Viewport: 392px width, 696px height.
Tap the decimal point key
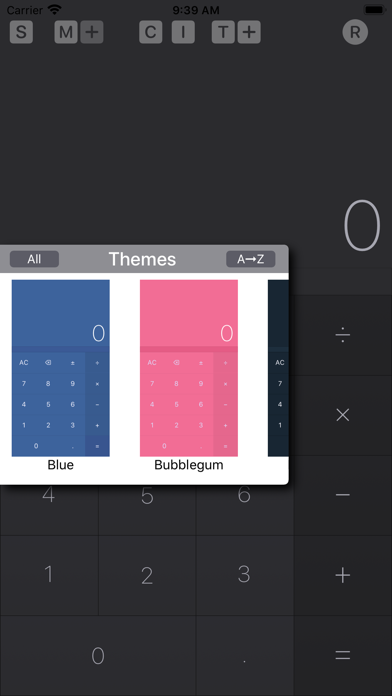tap(245, 656)
